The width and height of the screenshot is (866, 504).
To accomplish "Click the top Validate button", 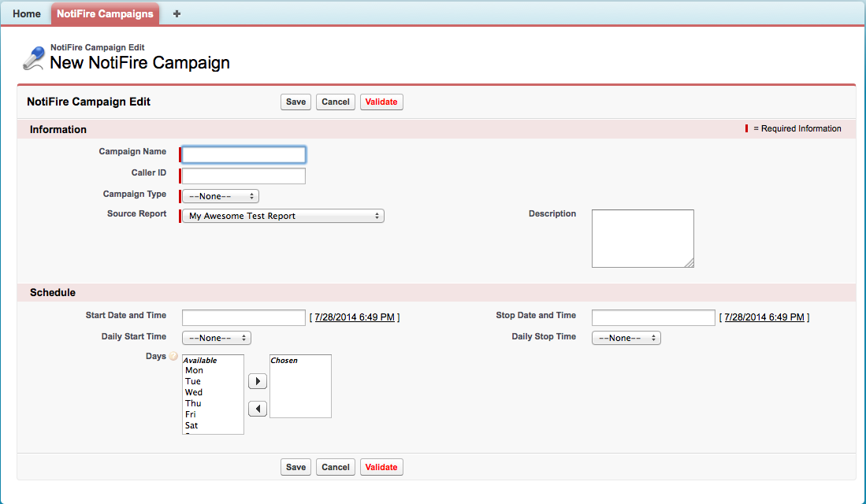I will tap(381, 102).
